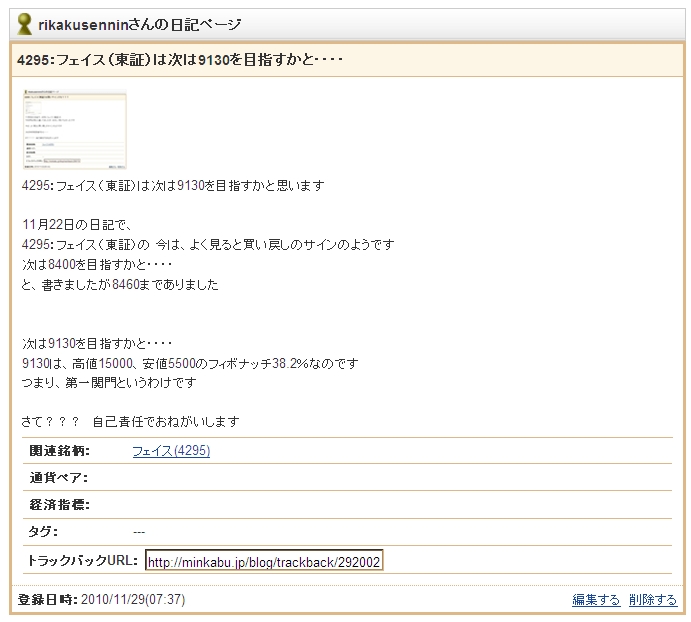Click the タグ label

point(44,531)
